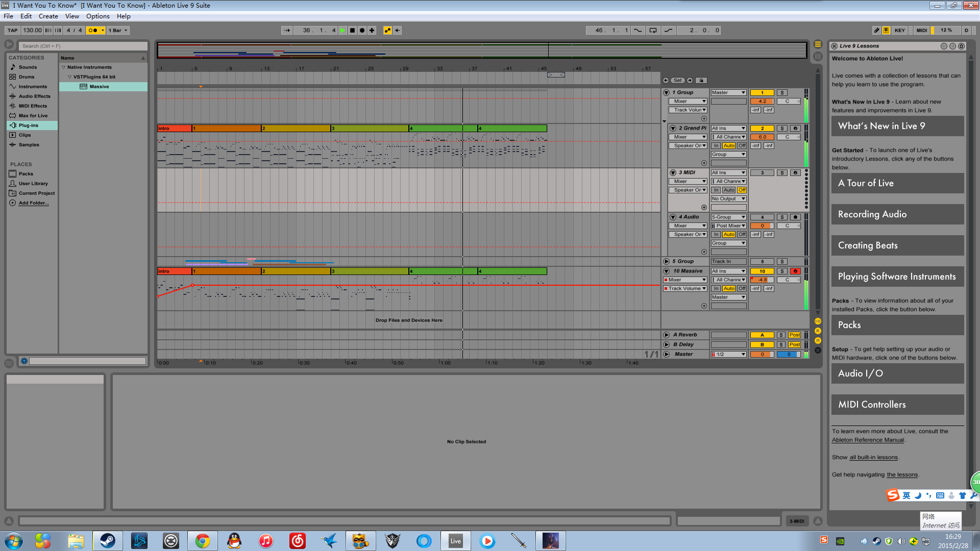Image resolution: width=980 pixels, height=551 pixels.
Task: Toggle the Automation Arm button
Action: pyautogui.click(x=387, y=30)
